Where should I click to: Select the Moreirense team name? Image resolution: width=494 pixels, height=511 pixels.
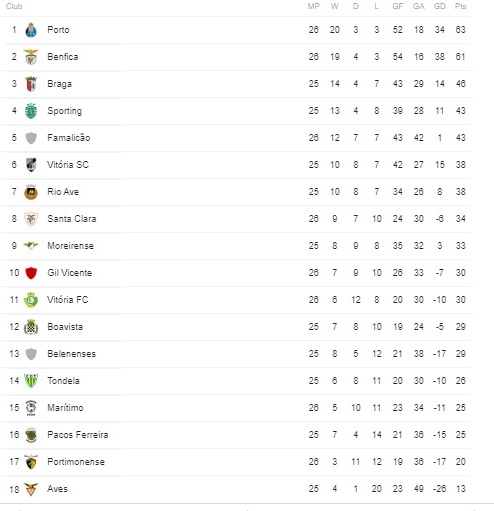pos(70,246)
